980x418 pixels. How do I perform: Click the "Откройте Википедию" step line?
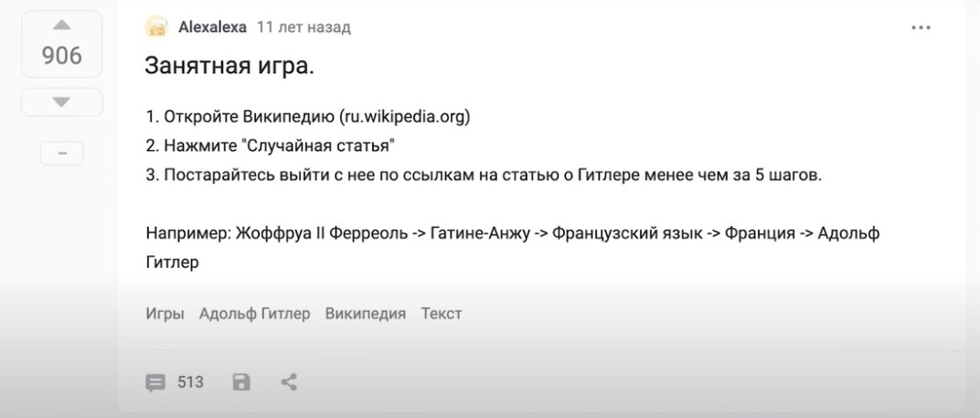tap(307, 117)
